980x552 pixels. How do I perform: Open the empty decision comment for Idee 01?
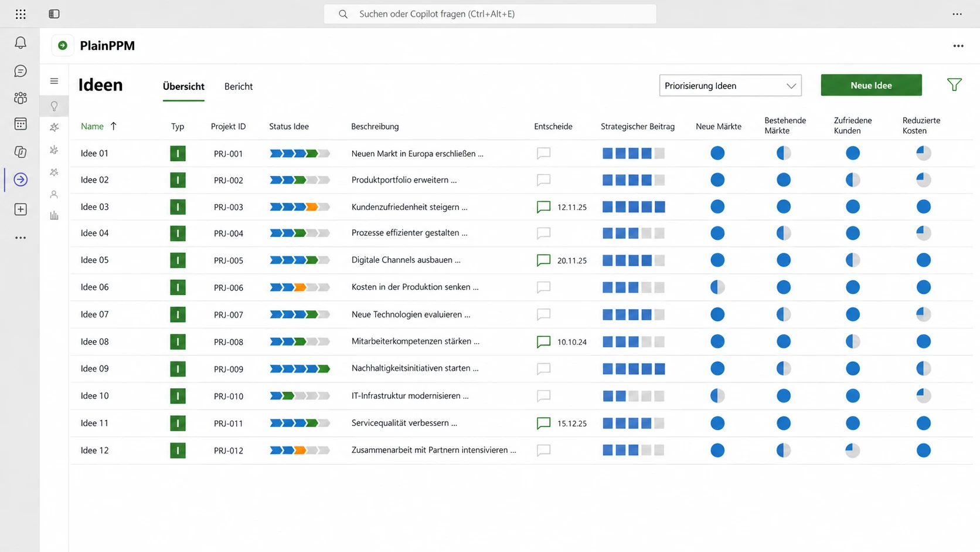543,154
